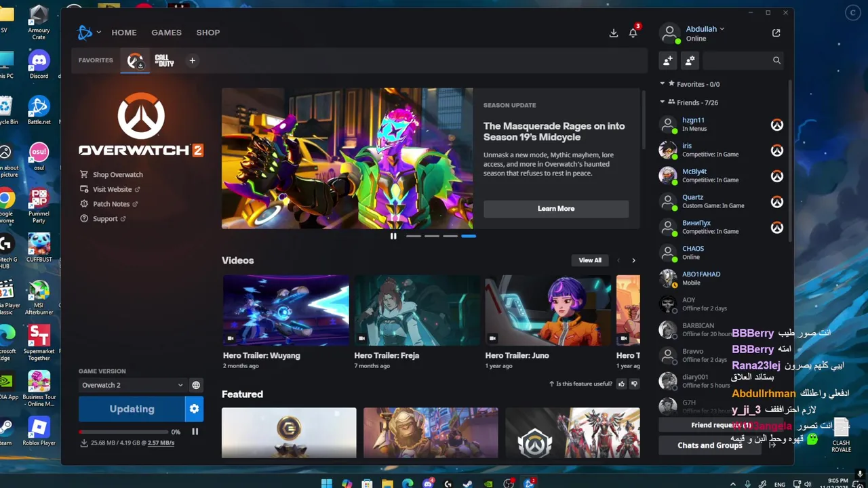Open Supermarket Together desktop shortcut
868x488 pixels.
39,344
